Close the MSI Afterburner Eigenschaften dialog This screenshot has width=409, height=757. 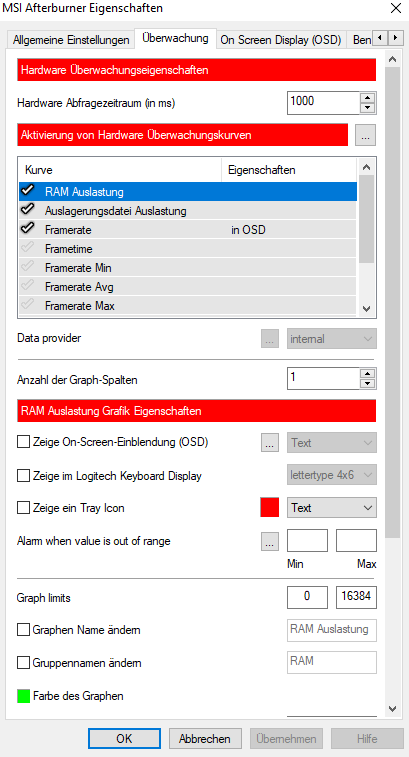pos(395,8)
